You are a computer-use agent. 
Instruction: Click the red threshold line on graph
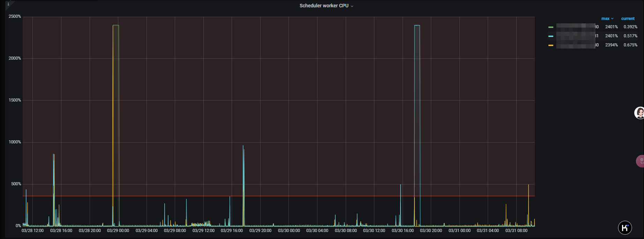click(279, 196)
